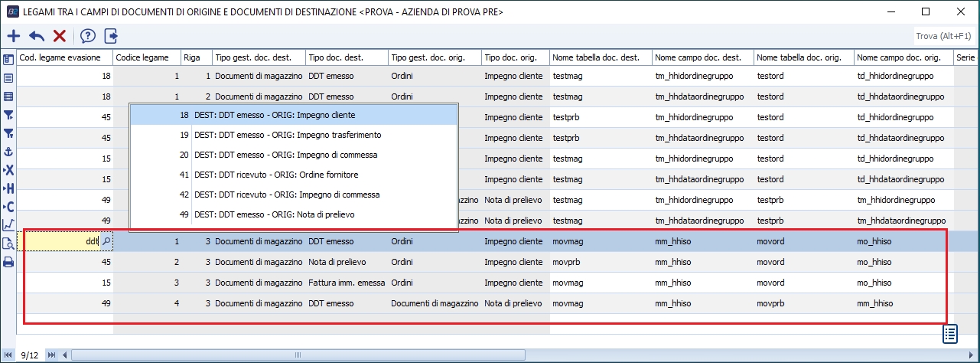Click 'Nome campo doc. dest.' column header
This screenshot has width=980, height=363.
(702, 58)
